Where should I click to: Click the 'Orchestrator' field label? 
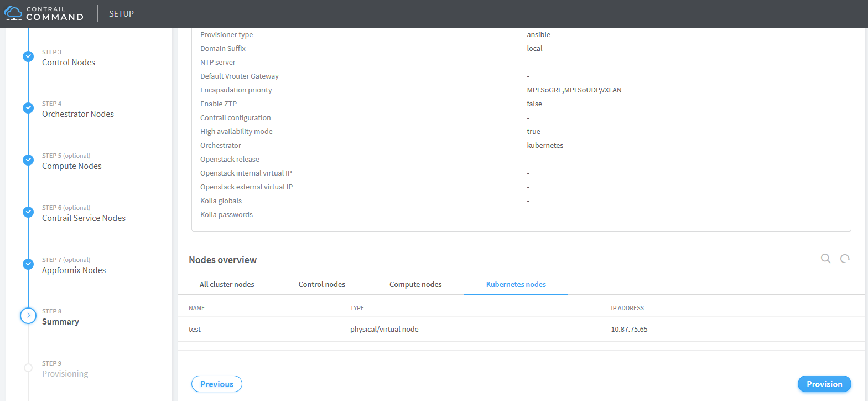click(x=220, y=145)
